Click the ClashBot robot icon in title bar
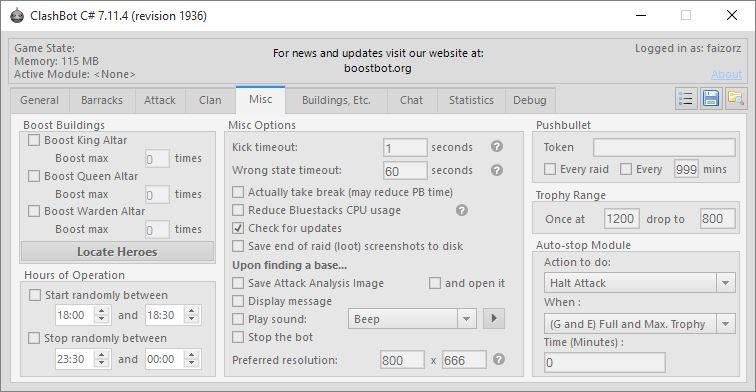This screenshot has width=756, height=392. pyautogui.click(x=17, y=15)
